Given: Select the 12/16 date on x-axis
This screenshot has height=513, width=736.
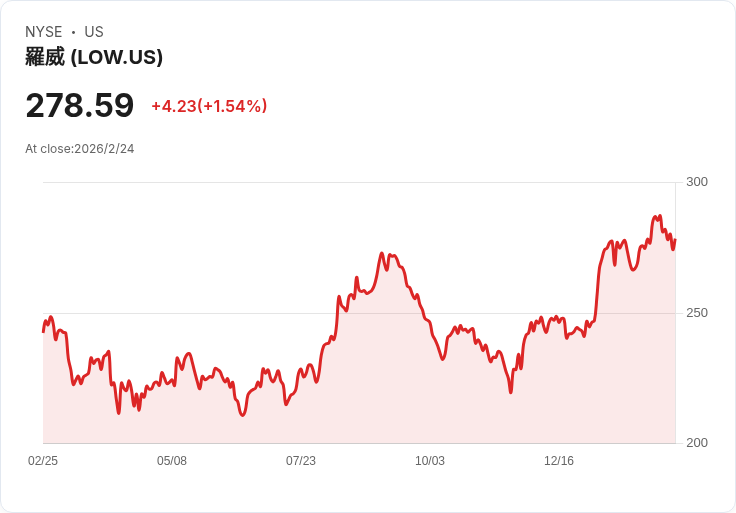Looking at the screenshot, I should tap(559, 461).
